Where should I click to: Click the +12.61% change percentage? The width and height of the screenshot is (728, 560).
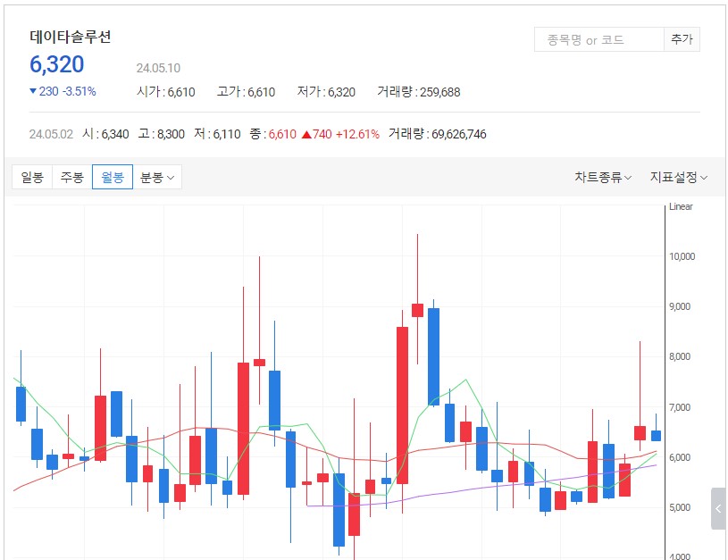tap(357, 134)
